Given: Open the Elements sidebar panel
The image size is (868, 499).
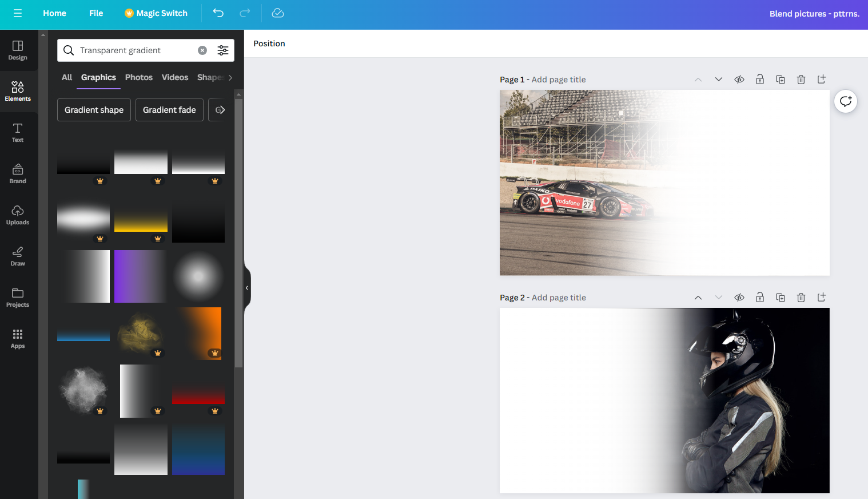Looking at the screenshot, I should click(x=18, y=92).
